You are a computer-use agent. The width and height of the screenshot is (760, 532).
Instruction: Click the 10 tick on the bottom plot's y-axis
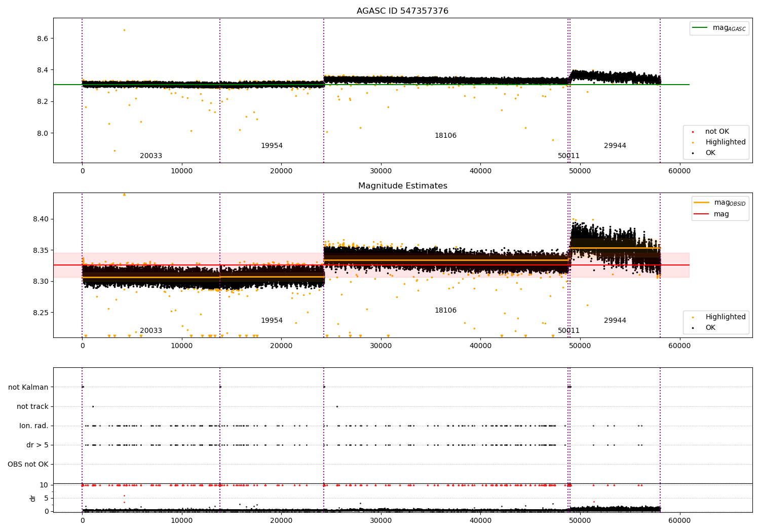tap(44, 485)
